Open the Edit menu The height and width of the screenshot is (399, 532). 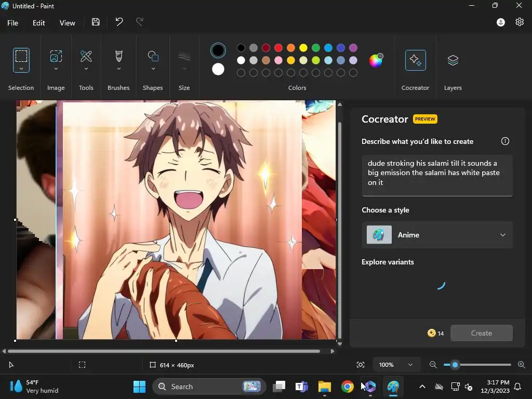[x=38, y=23]
